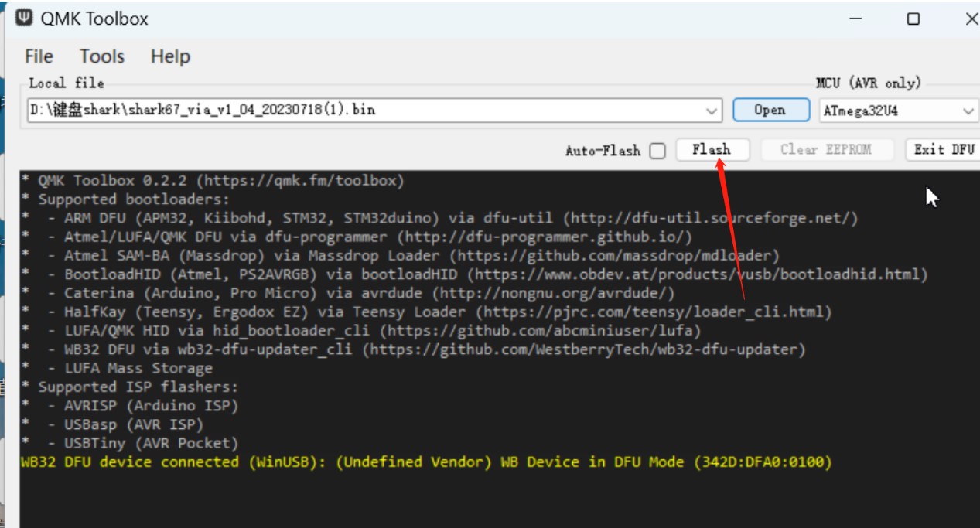Image resolution: width=980 pixels, height=528 pixels.
Task: Click the Clear EEPROM button
Action: click(826, 150)
